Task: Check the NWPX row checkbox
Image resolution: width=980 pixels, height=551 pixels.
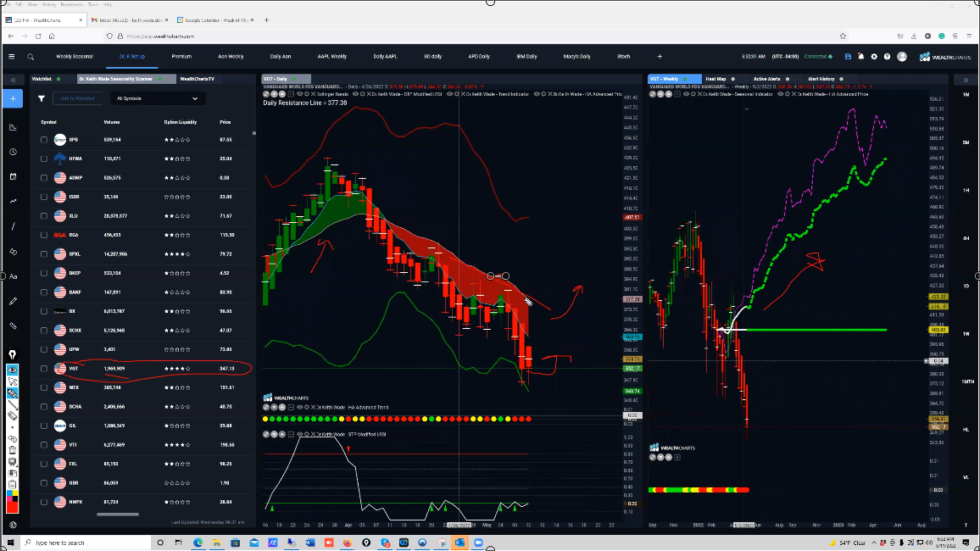Action: (x=44, y=503)
